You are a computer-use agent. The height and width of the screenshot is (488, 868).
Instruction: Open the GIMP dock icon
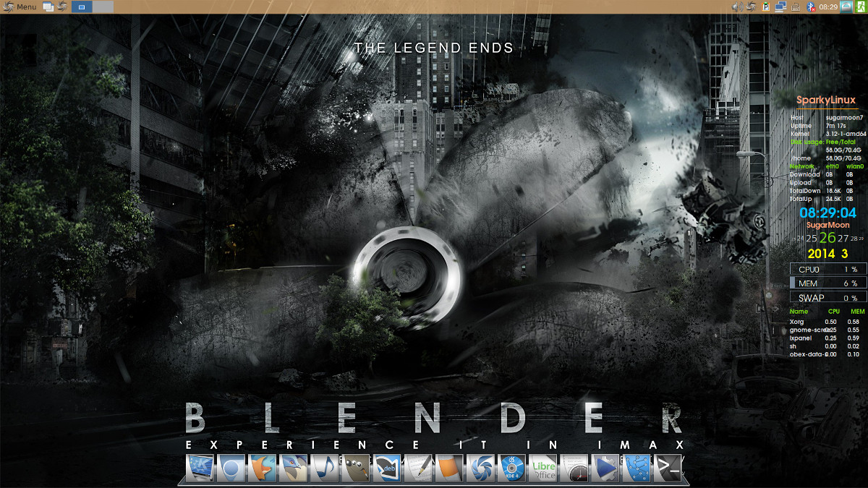(355, 469)
